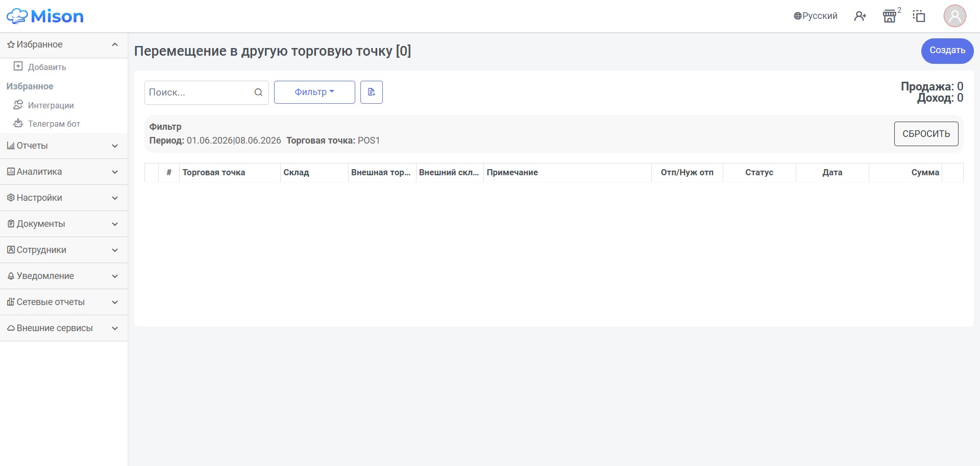This screenshot has height=466, width=980.
Task: Open the user profile avatar
Action: pyautogui.click(x=954, y=16)
